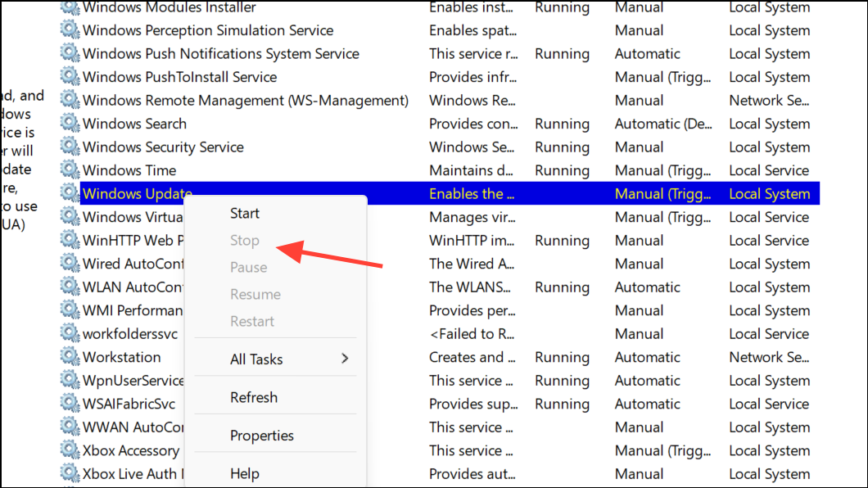Screen dimensions: 868x488
Task: Click the gear icon for Windows Remote Management
Action: (x=70, y=100)
